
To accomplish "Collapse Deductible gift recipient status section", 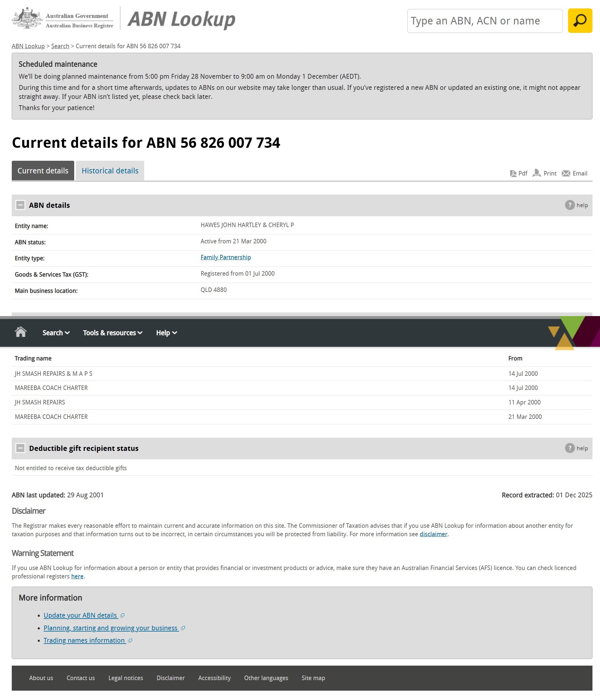I will [x=20, y=448].
